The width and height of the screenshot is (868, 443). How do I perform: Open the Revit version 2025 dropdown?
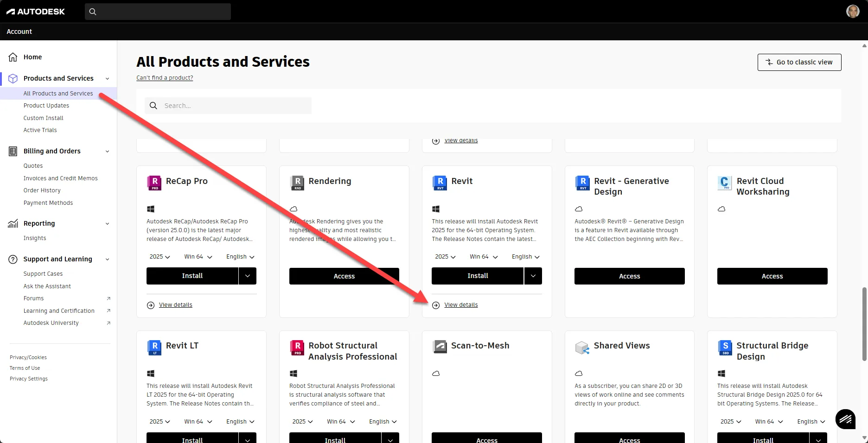tap(445, 257)
